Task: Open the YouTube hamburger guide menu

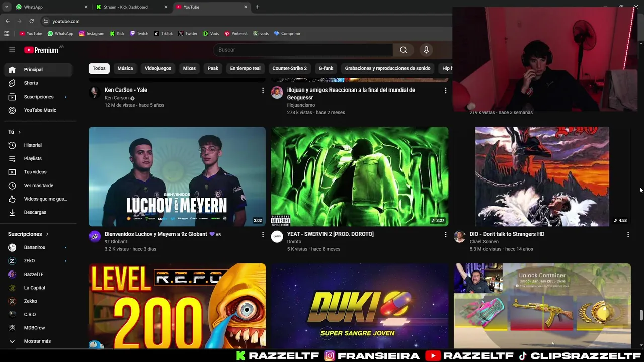Action: click(12, 50)
